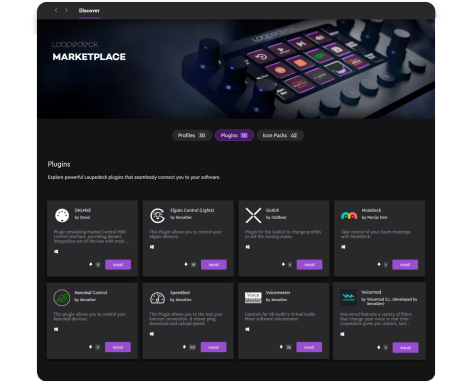Install the Voicemeeter plugin
Image resolution: width=470 pixels, height=383 pixels.
(x=309, y=347)
